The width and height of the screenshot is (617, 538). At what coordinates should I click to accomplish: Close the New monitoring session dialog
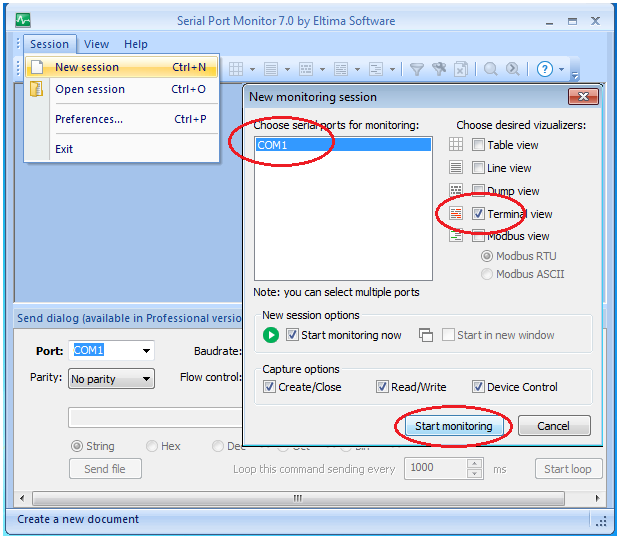(x=583, y=97)
